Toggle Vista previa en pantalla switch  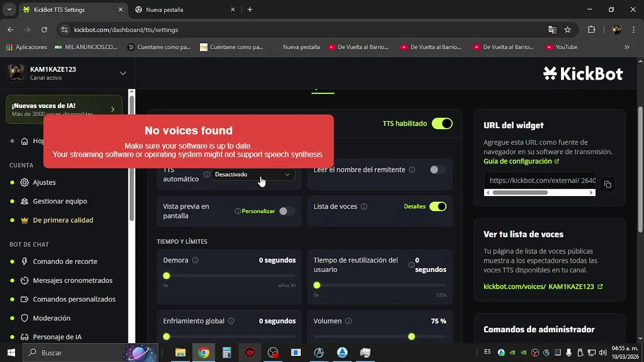click(x=287, y=211)
